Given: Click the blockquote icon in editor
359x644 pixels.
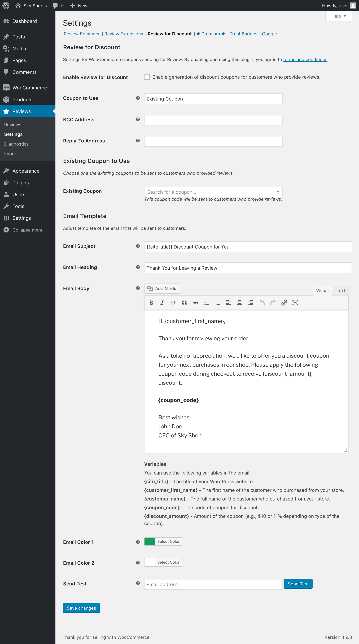Looking at the screenshot, I should (x=184, y=303).
